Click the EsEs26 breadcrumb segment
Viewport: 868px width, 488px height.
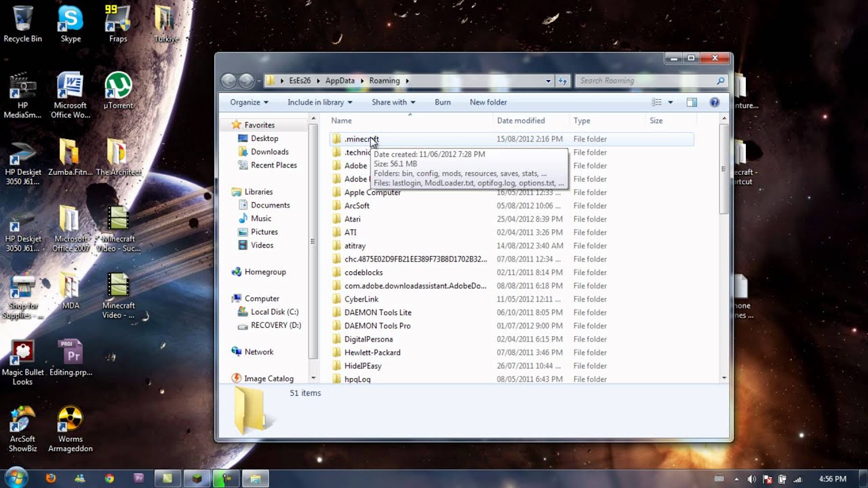(x=300, y=81)
